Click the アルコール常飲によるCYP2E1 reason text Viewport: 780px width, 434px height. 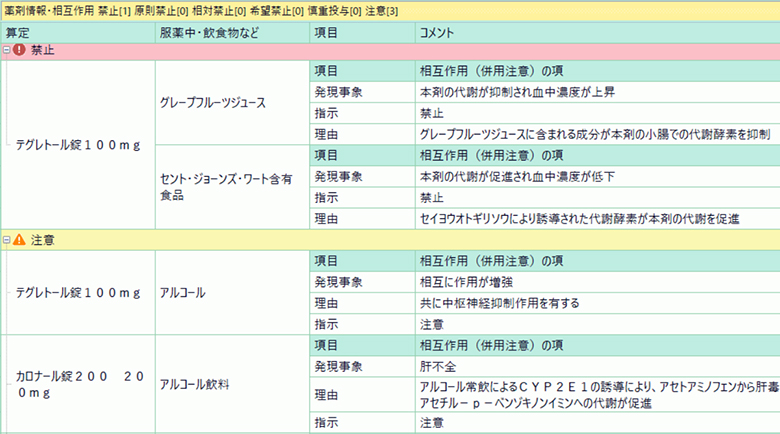tap(599, 395)
